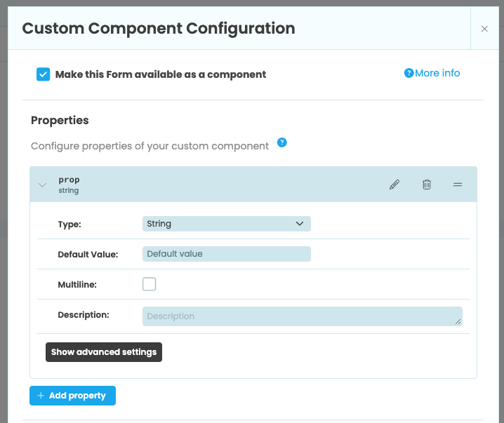Click the 'prop' property name text
Image resolution: width=504 pixels, height=423 pixels.
click(69, 180)
